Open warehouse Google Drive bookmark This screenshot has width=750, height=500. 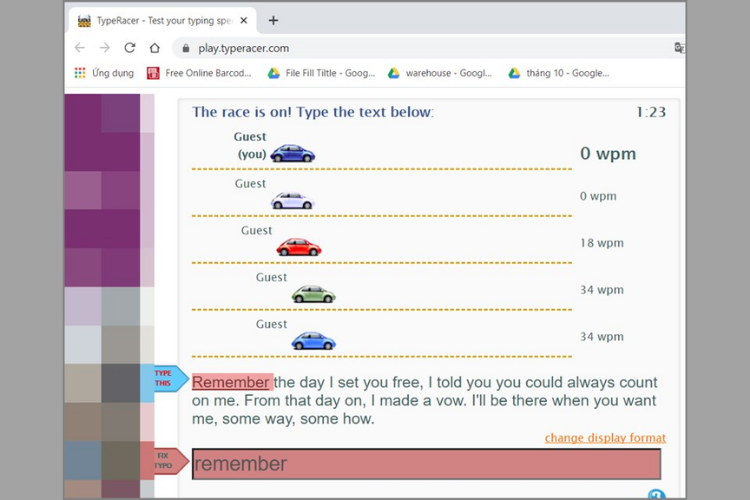click(440, 73)
